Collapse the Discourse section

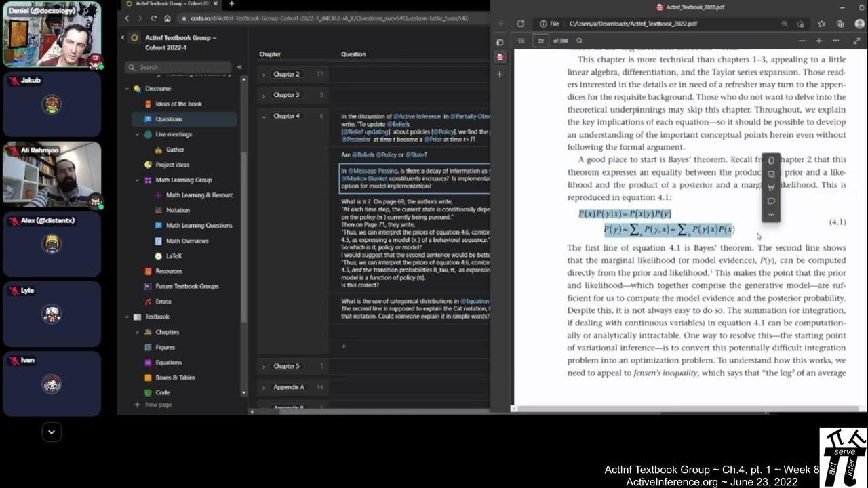point(127,89)
